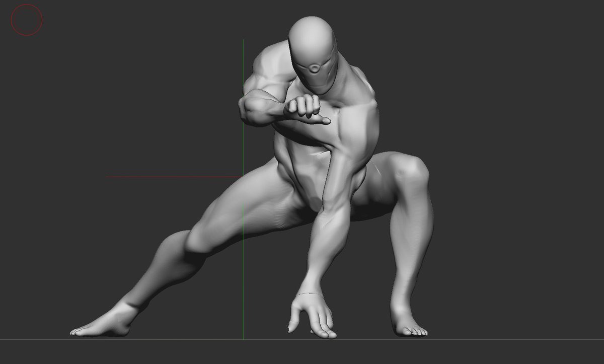Select the clenched fist on the model
Screen dimensions: 604x364
[x=307, y=109]
